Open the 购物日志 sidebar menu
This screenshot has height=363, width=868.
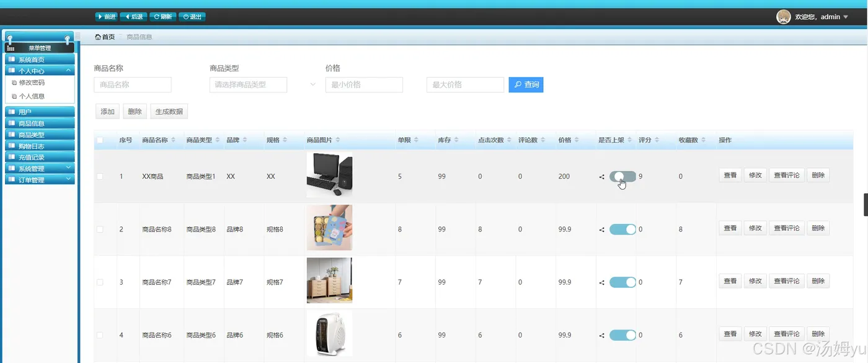[x=40, y=146]
